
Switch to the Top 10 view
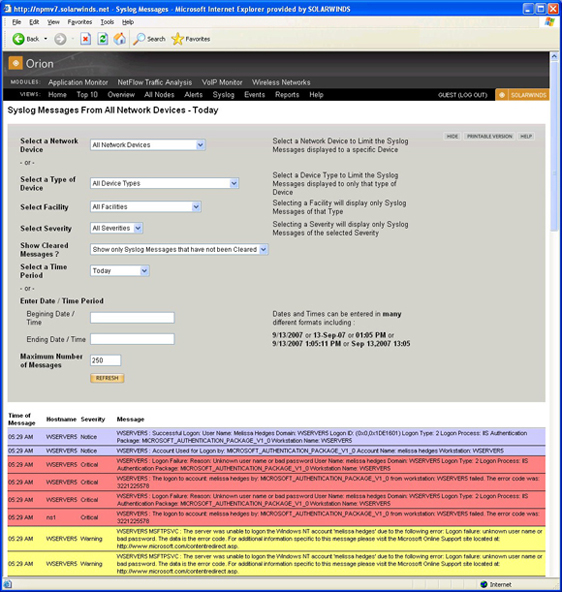click(87, 95)
